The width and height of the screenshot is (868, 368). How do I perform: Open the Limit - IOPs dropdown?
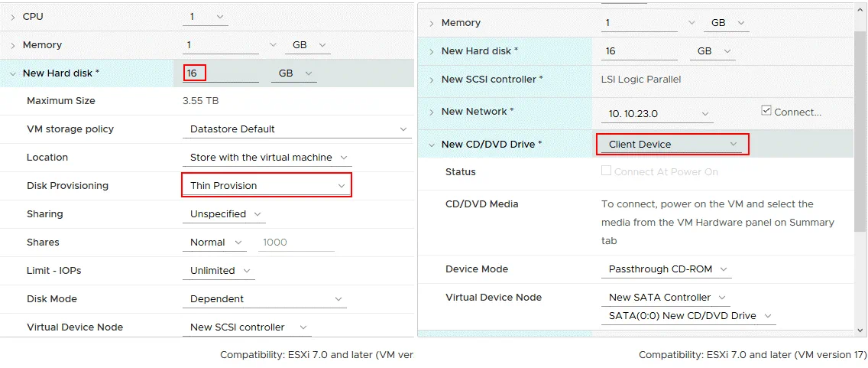221,271
